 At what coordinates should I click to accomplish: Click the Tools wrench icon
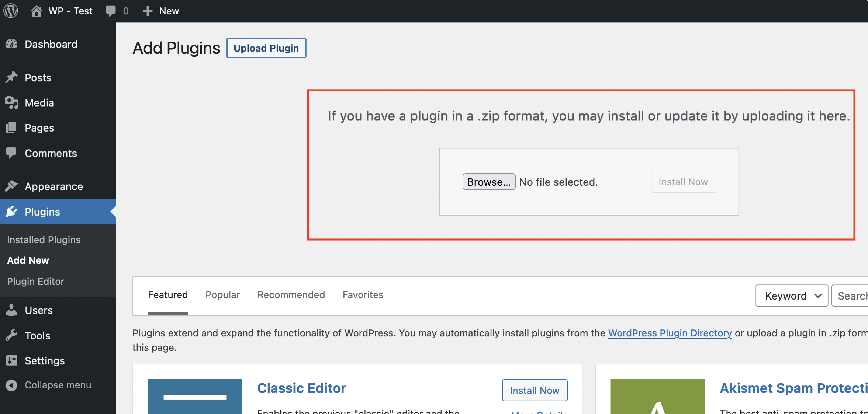(11, 335)
